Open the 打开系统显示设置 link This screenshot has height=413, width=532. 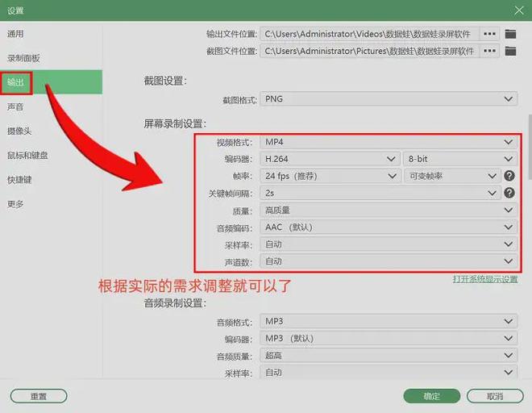pyautogui.click(x=485, y=279)
